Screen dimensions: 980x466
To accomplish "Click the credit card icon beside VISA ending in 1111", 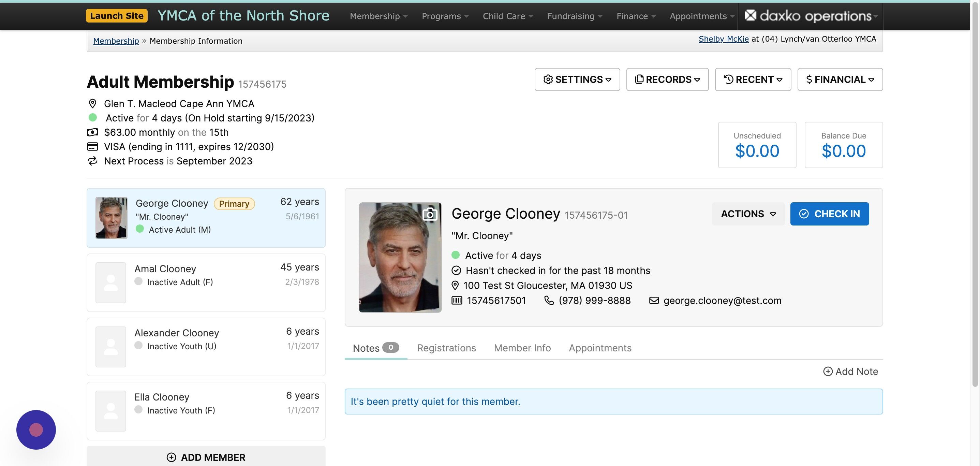I will coord(92,147).
